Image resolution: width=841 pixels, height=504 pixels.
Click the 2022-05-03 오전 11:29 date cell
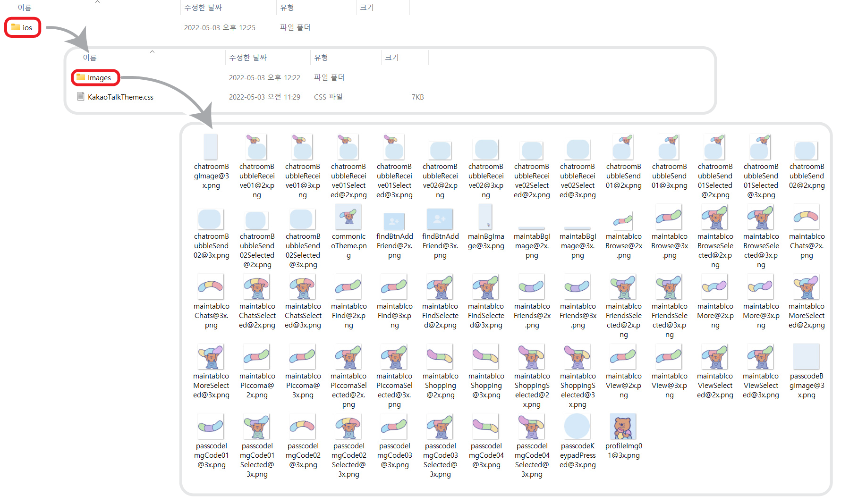[x=264, y=97]
